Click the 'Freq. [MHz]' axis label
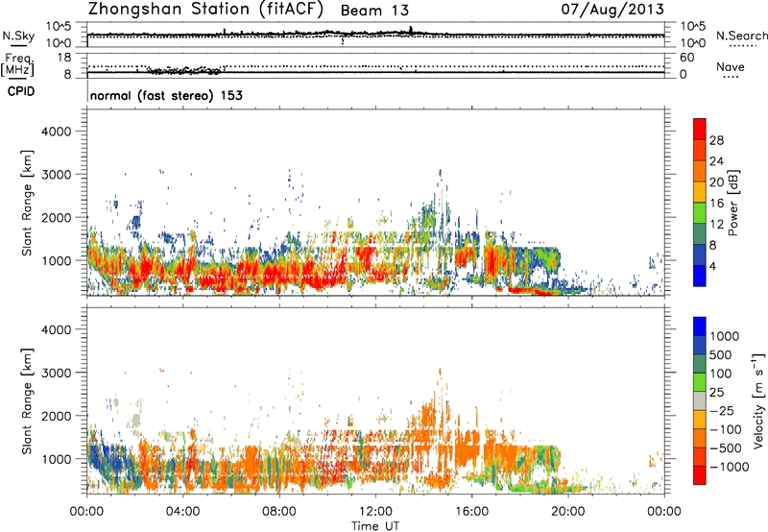Image resolution: width=768 pixels, height=532 pixels. coord(17,65)
